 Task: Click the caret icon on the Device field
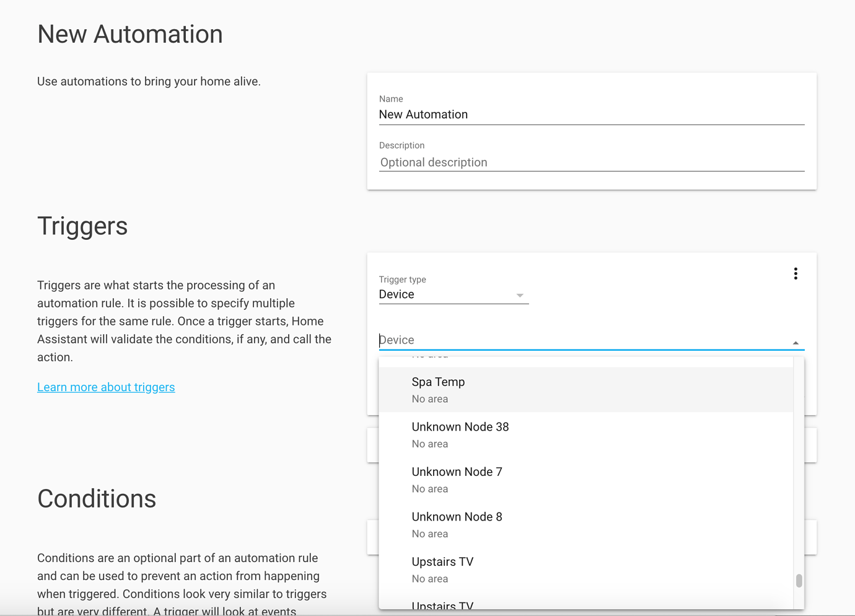click(x=796, y=341)
